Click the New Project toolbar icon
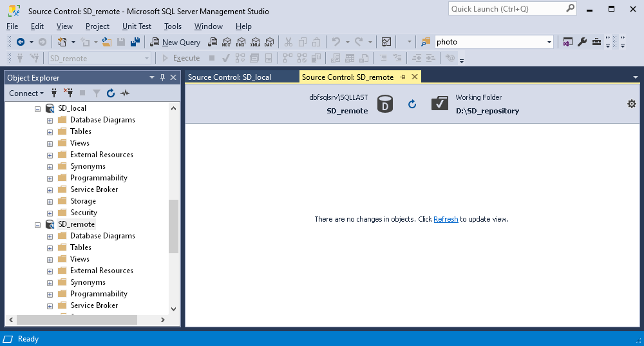This screenshot has height=346, width=644. point(62,42)
